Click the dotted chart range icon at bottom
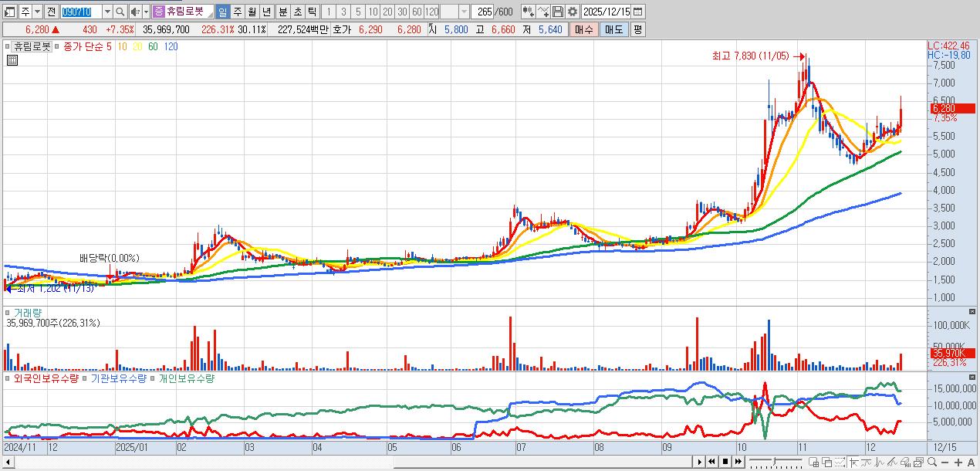This screenshot has width=980, height=471. click(x=840, y=462)
